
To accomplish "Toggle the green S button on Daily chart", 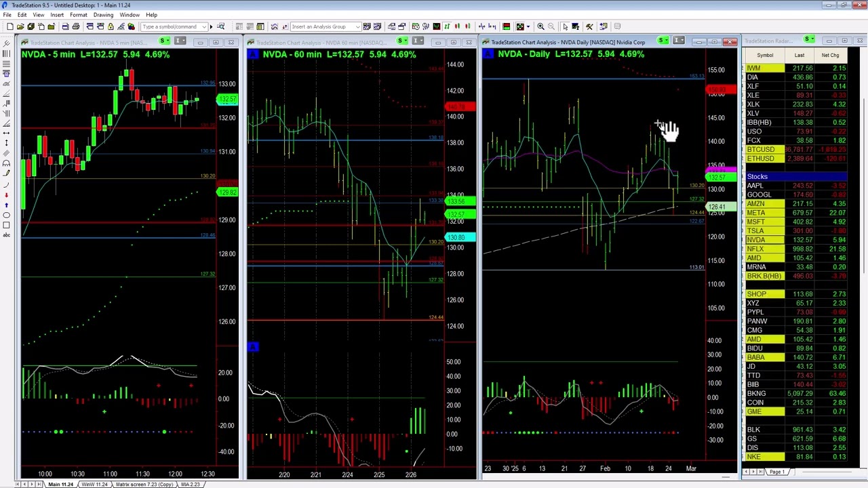I will pyautogui.click(x=663, y=41).
